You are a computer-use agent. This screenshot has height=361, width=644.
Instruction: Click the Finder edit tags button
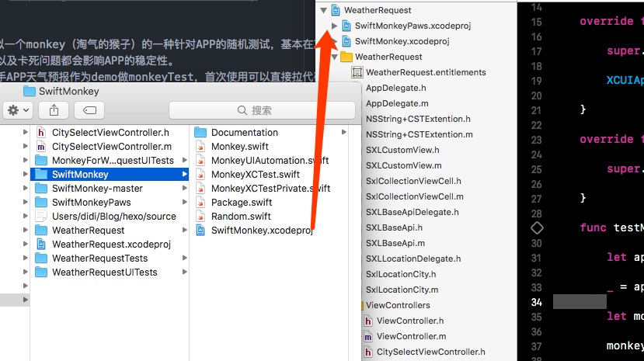tap(89, 110)
